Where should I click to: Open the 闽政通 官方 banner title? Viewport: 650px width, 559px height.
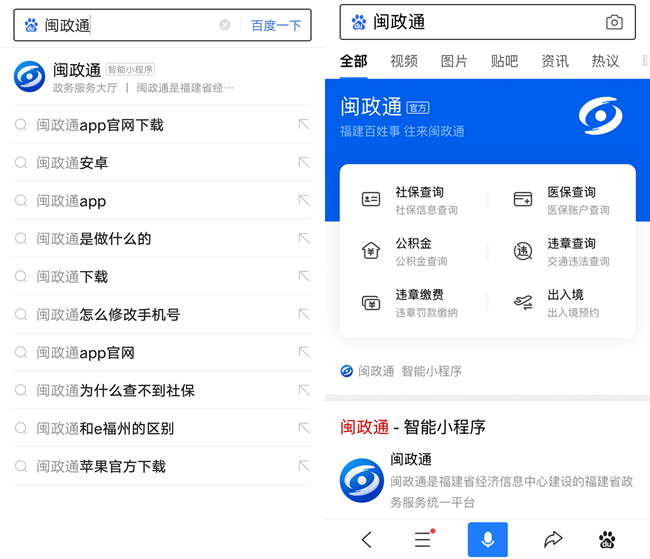384,107
